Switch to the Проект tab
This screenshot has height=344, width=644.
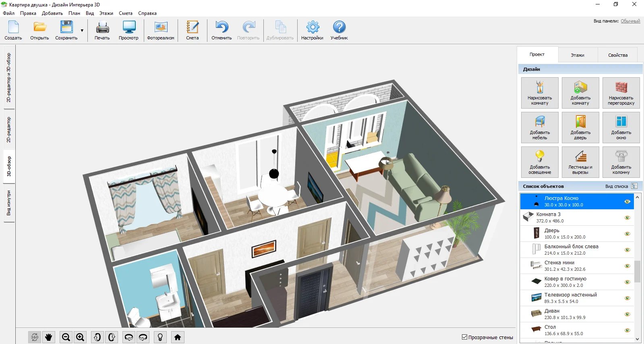pyautogui.click(x=537, y=54)
